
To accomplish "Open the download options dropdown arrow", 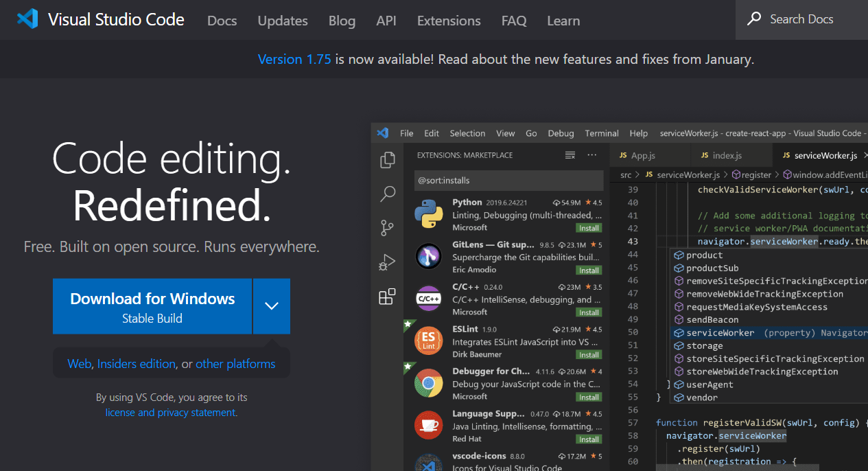I will click(x=272, y=306).
